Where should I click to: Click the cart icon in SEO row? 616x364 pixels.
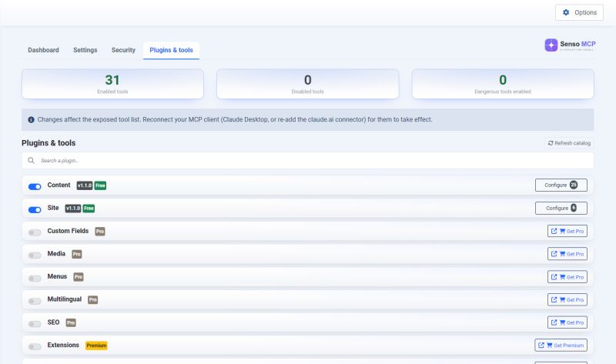(562, 322)
